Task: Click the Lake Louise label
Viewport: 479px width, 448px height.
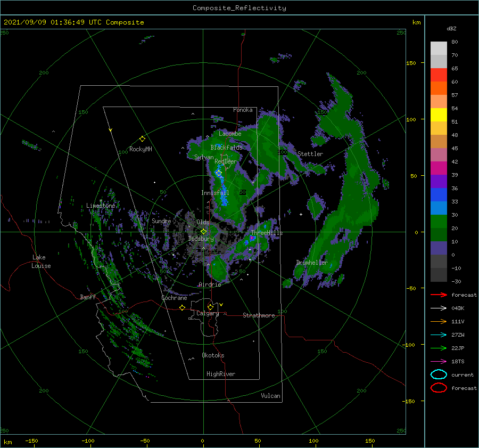Action: click(41, 262)
